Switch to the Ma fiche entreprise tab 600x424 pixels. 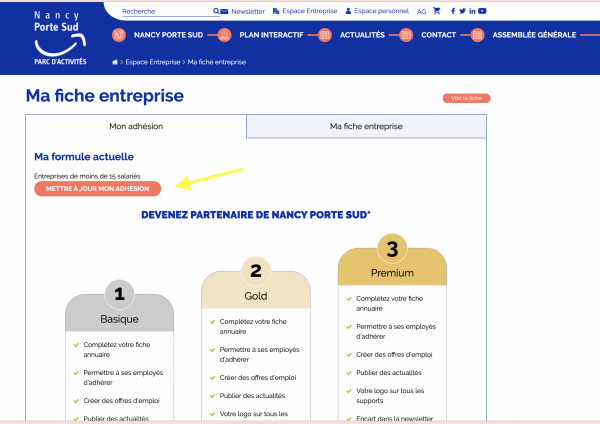coord(366,126)
